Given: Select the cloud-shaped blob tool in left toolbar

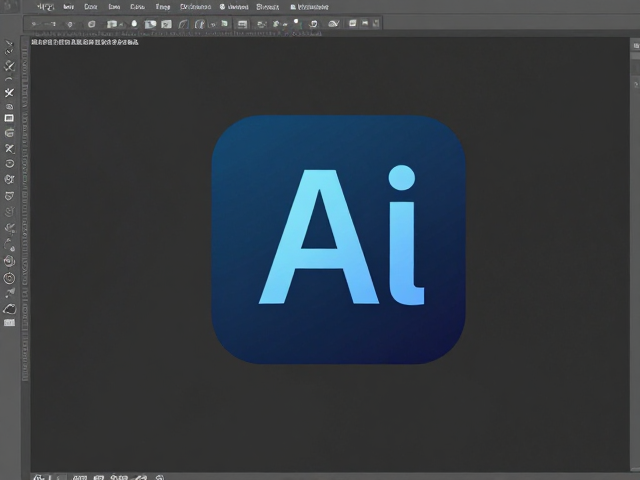Looking at the screenshot, I should [9, 309].
